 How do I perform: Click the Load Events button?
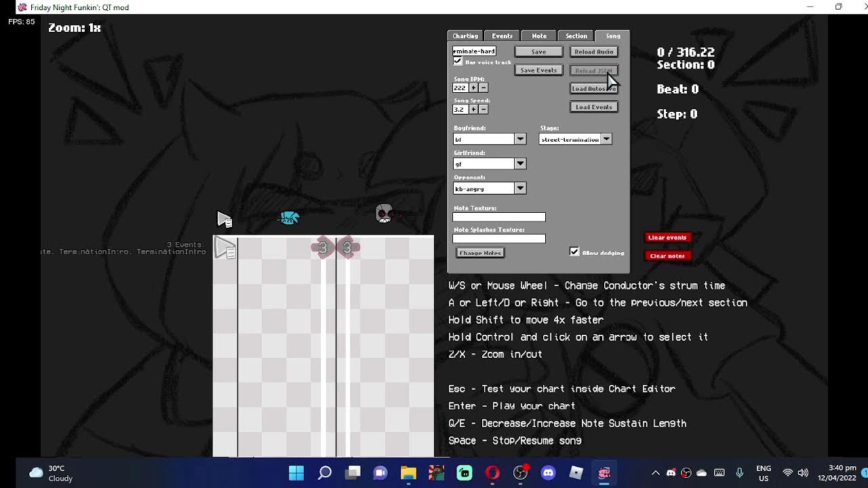coord(593,106)
